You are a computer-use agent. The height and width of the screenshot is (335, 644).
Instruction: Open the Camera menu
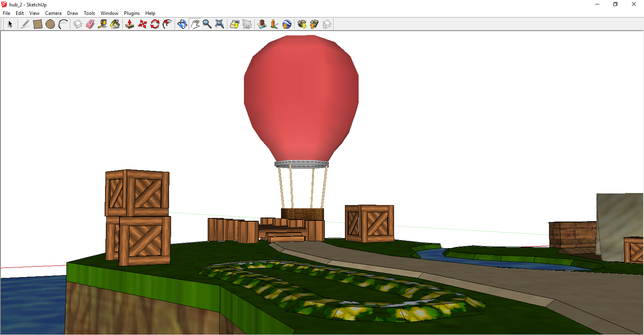pyautogui.click(x=53, y=13)
